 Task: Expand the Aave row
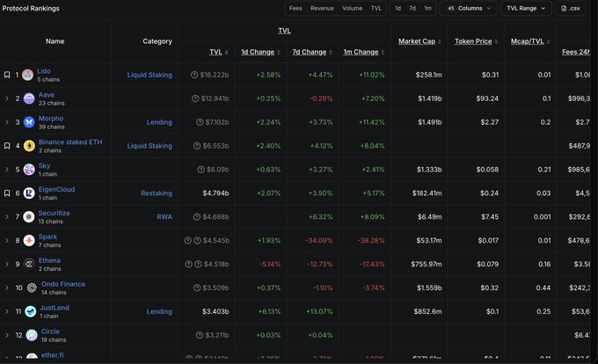pos(7,98)
